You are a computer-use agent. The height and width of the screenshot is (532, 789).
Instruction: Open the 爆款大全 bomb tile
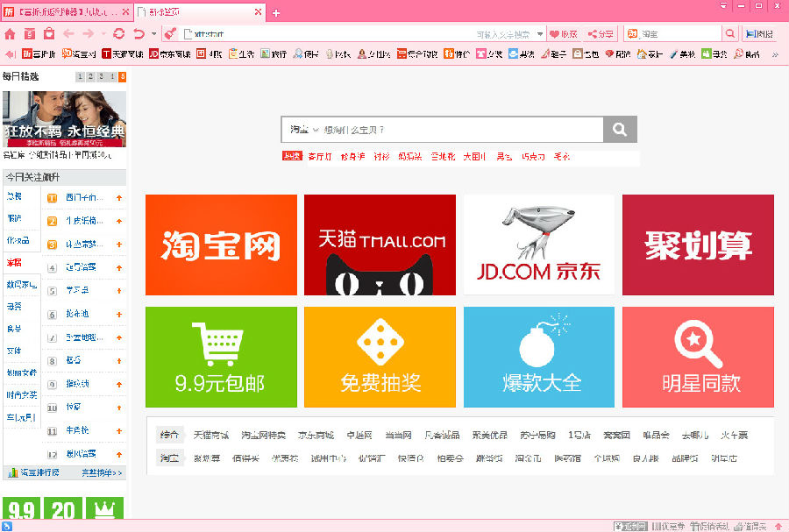coord(538,357)
